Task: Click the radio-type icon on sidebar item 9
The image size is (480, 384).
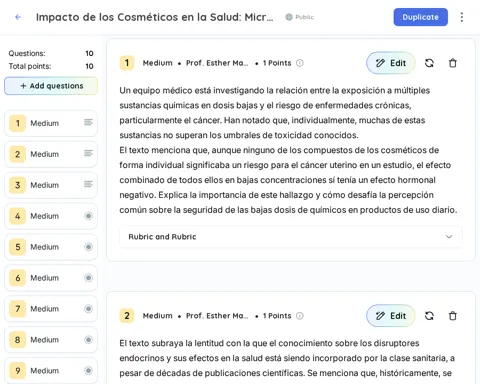Action: click(x=88, y=370)
